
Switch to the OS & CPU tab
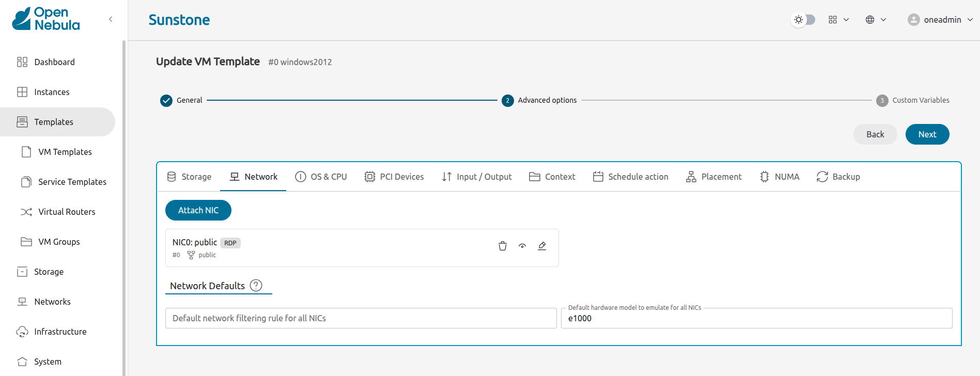click(321, 177)
